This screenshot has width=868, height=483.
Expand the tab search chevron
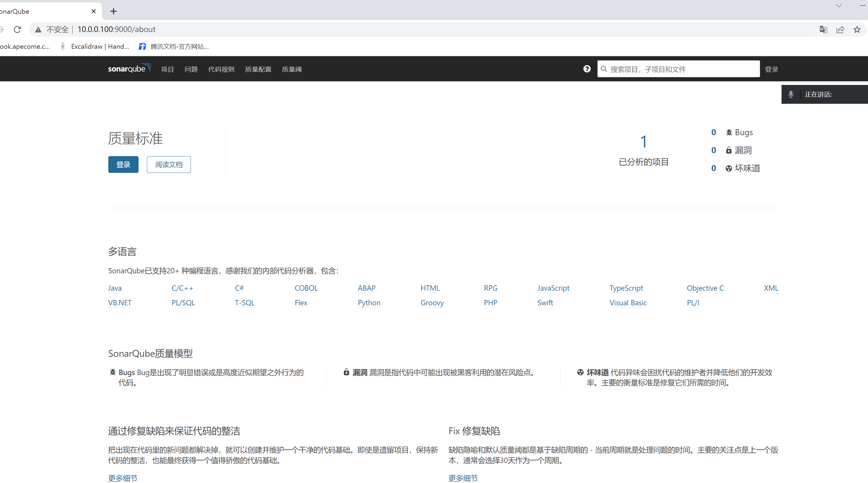839,6
